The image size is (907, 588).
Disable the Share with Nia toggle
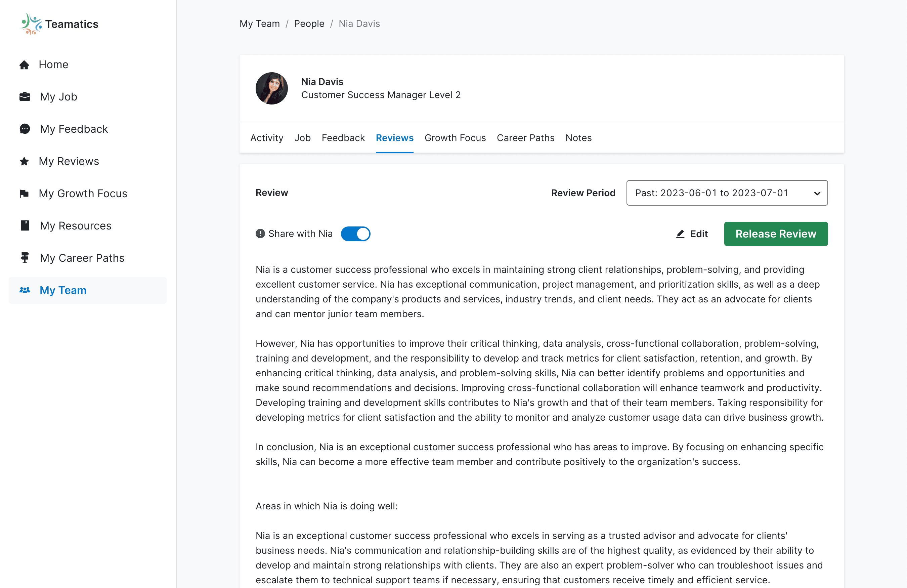355,234
